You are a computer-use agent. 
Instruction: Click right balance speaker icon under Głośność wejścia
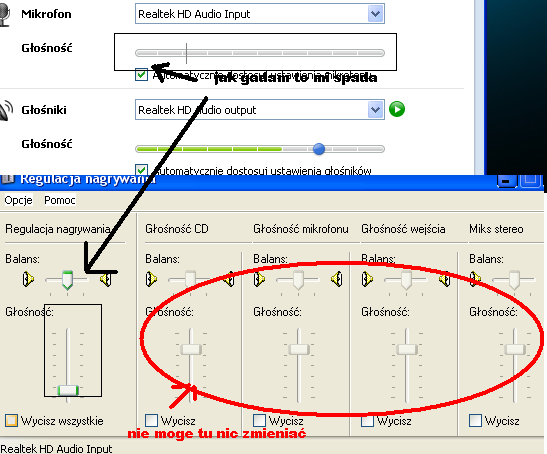pyautogui.click(x=444, y=279)
